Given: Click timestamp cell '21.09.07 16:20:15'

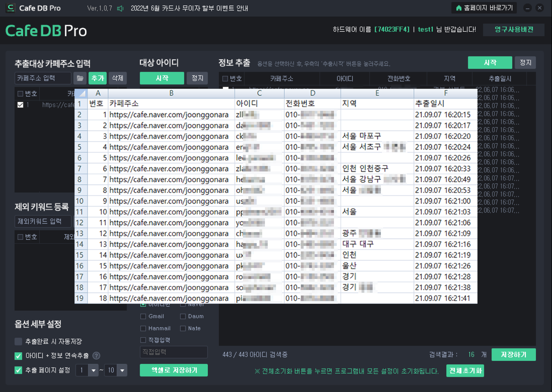Looking at the screenshot, I should 445,115.
